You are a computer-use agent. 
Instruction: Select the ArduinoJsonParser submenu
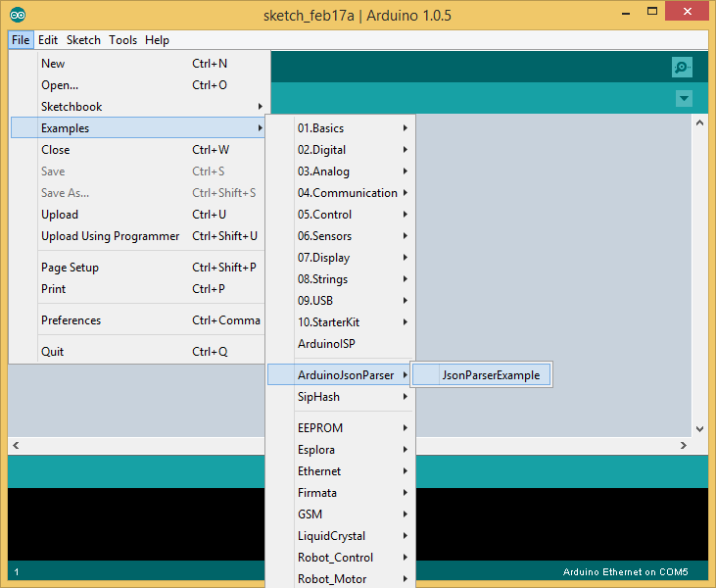point(340,375)
